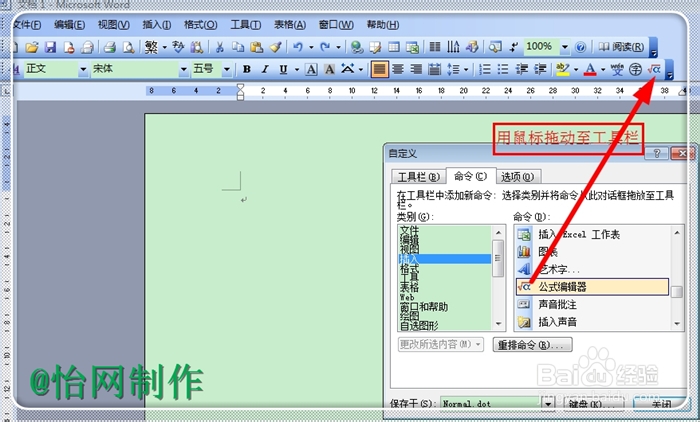
Task: Open the line spacing dropdown arrow
Action: coord(466,70)
